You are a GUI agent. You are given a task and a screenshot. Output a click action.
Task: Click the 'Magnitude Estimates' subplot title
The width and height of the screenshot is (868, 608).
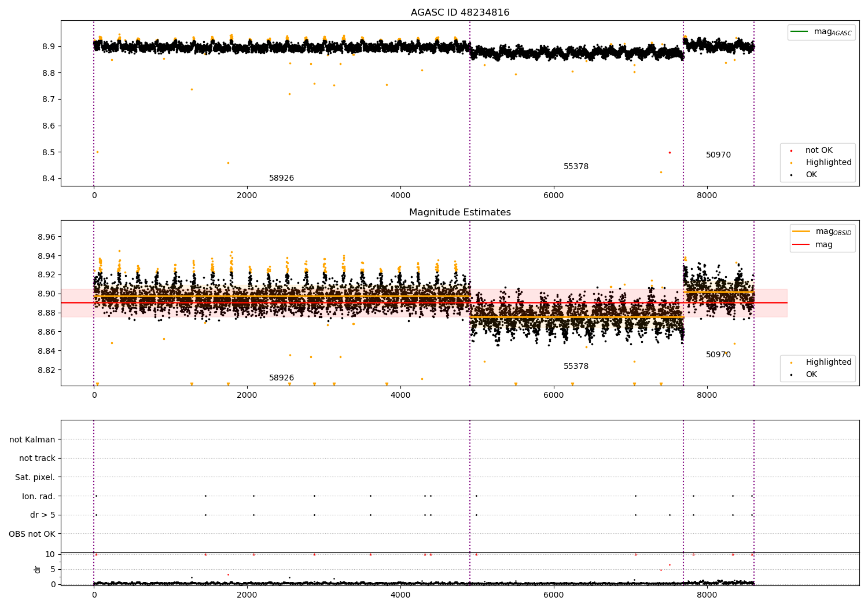coord(460,212)
